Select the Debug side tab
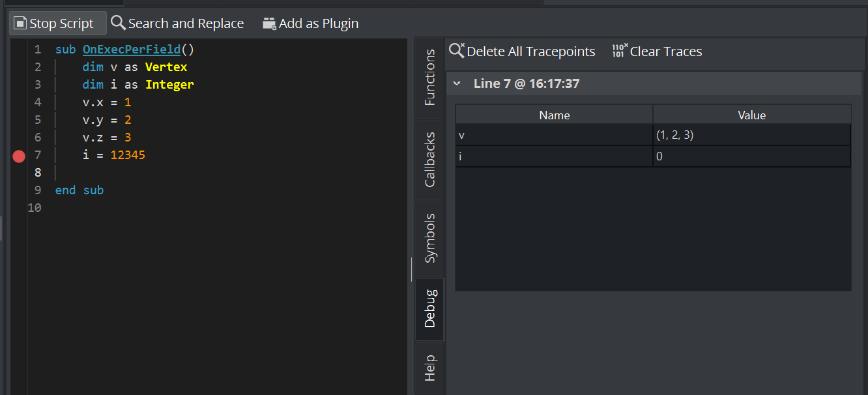Viewport: 868px width, 395px height. pyautogui.click(x=430, y=309)
